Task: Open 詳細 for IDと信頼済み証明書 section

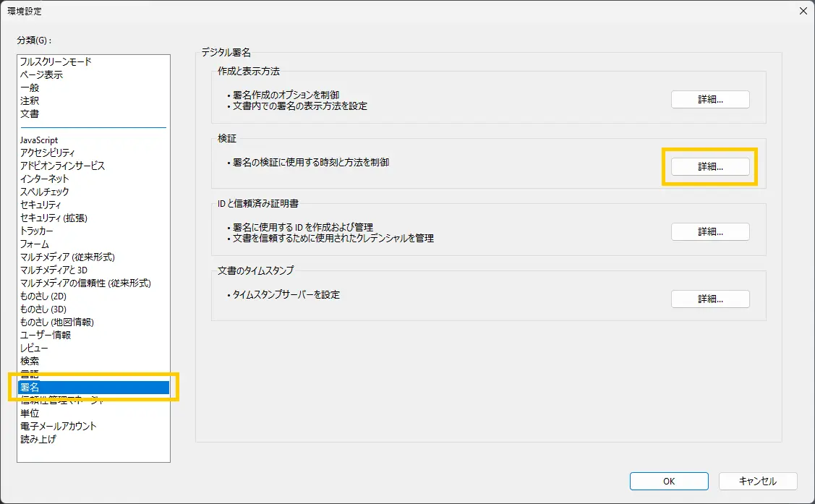Action: click(x=709, y=232)
